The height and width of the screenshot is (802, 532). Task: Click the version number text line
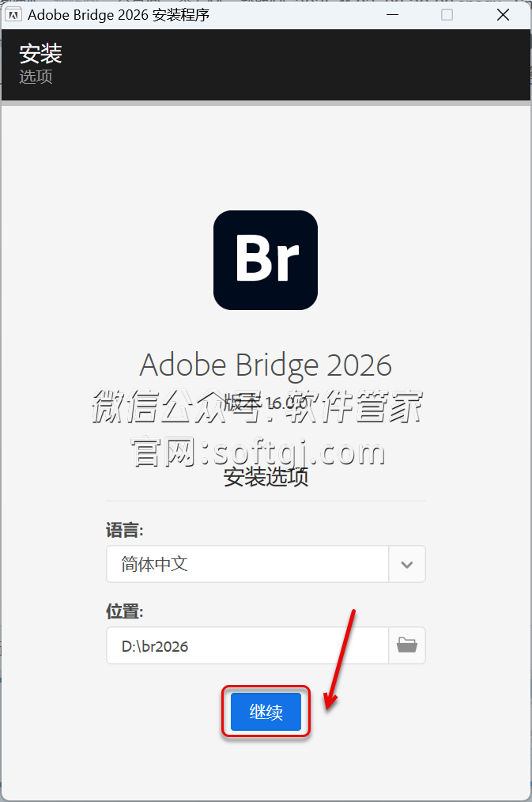pyautogui.click(x=266, y=403)
